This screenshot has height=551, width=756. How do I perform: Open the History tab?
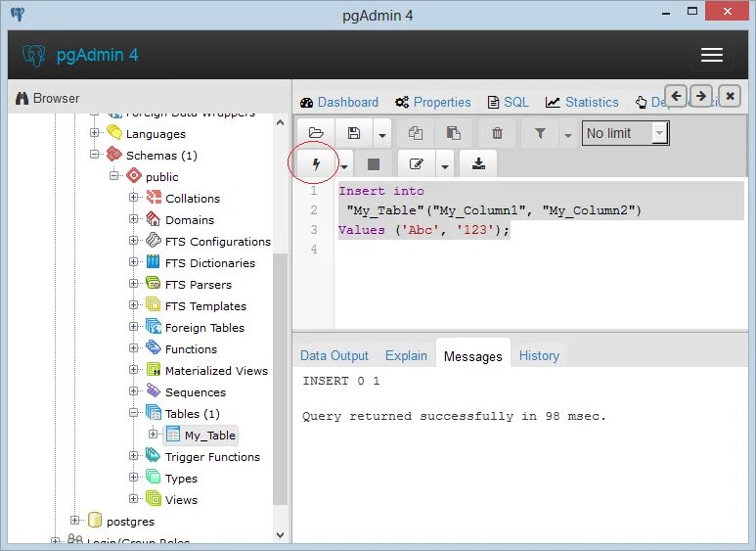539,355
